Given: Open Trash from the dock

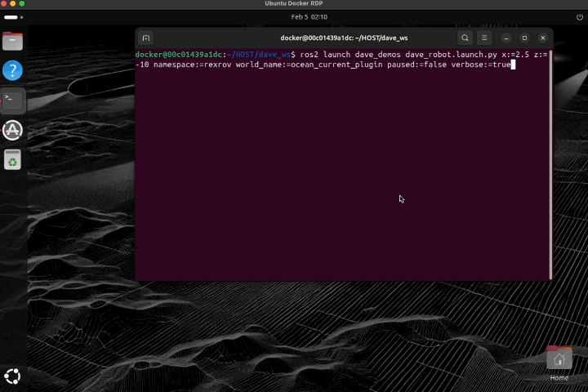Looking at the screenshot, I should (12, 160).
